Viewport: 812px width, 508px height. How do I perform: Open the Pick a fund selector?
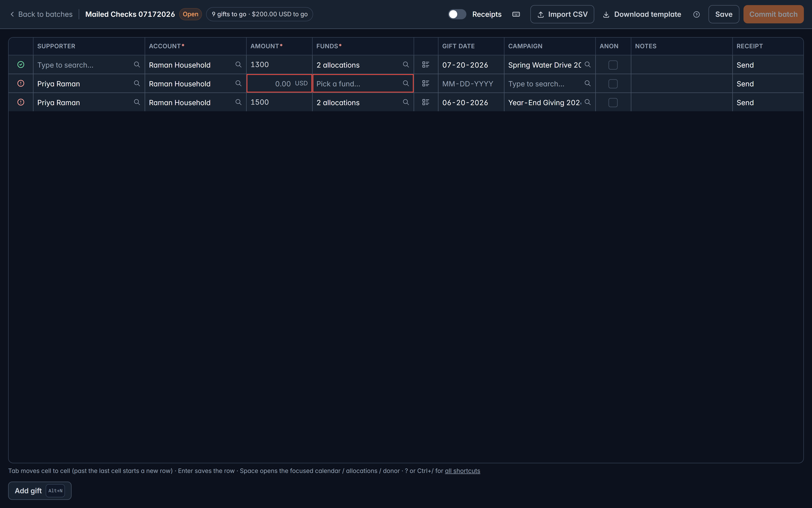point(363,83)
